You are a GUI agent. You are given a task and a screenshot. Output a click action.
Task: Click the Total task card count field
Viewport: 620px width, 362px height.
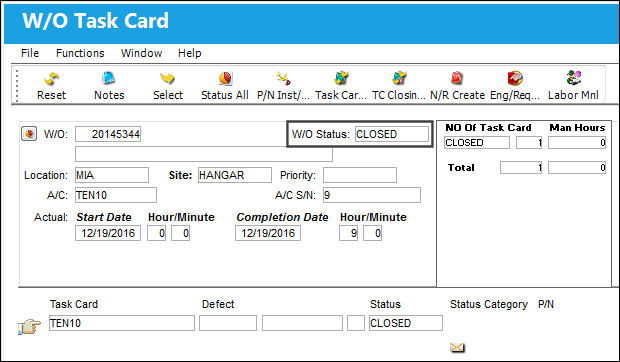[521, 168]
